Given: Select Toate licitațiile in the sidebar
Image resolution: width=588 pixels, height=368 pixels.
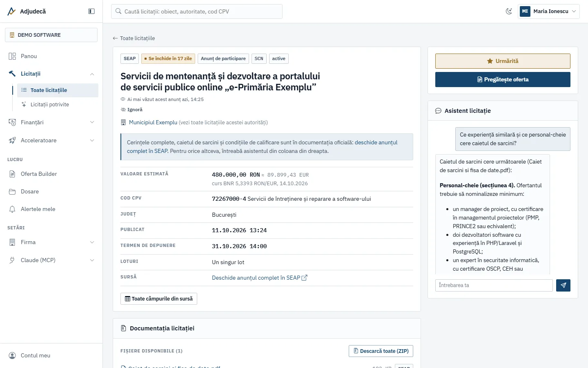Looking at the screenshot, I should tap(58, 90).
